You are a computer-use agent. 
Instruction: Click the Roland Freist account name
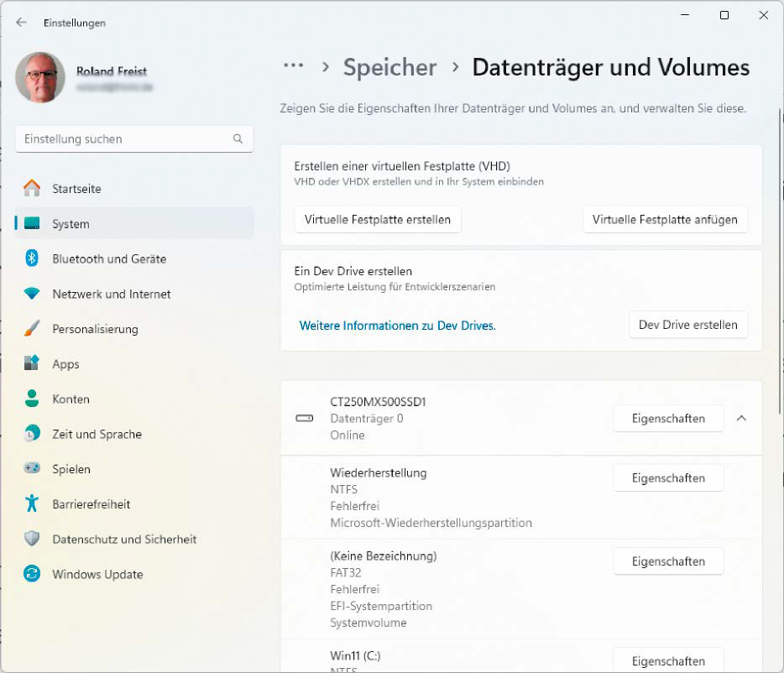112,71
